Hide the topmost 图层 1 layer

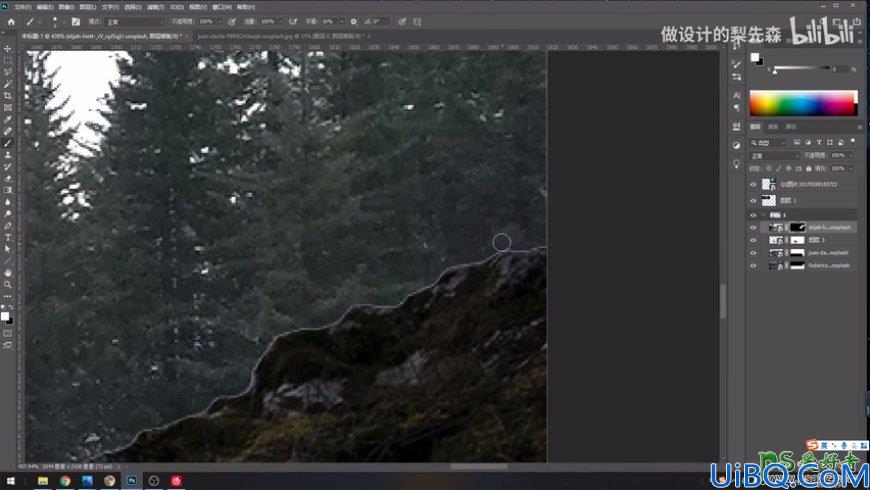[753, 200]
